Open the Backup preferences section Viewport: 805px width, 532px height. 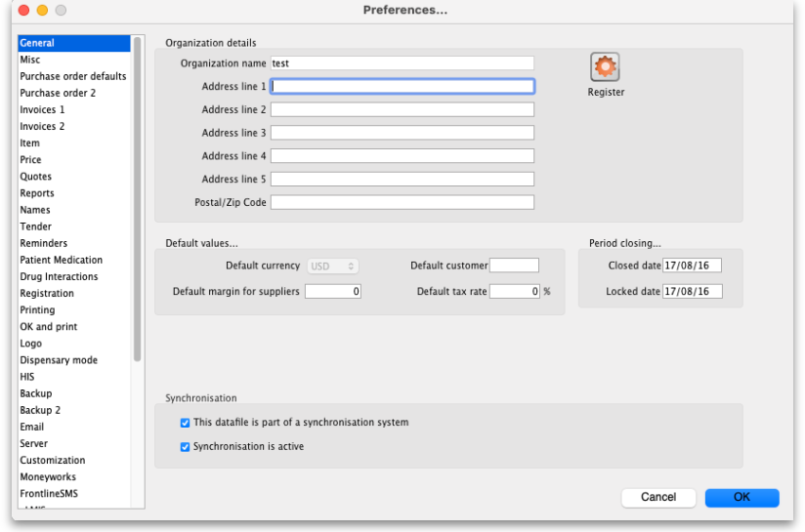(36, 393)
